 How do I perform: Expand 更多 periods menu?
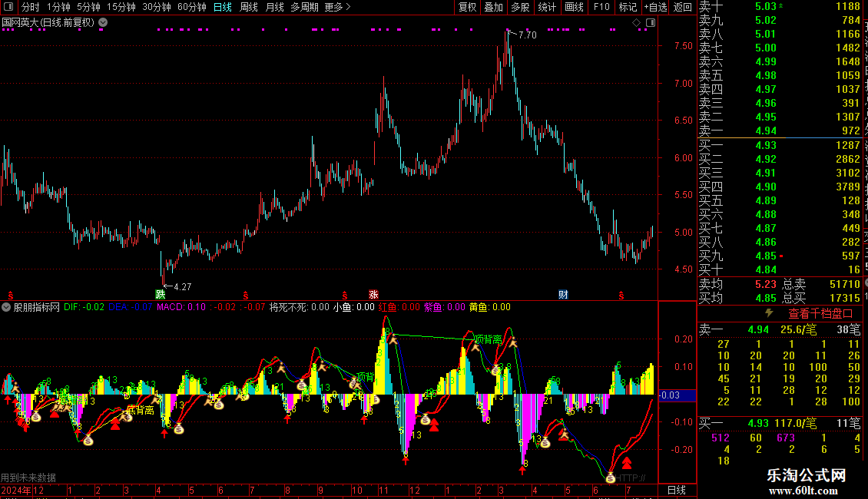click(338, 7)
